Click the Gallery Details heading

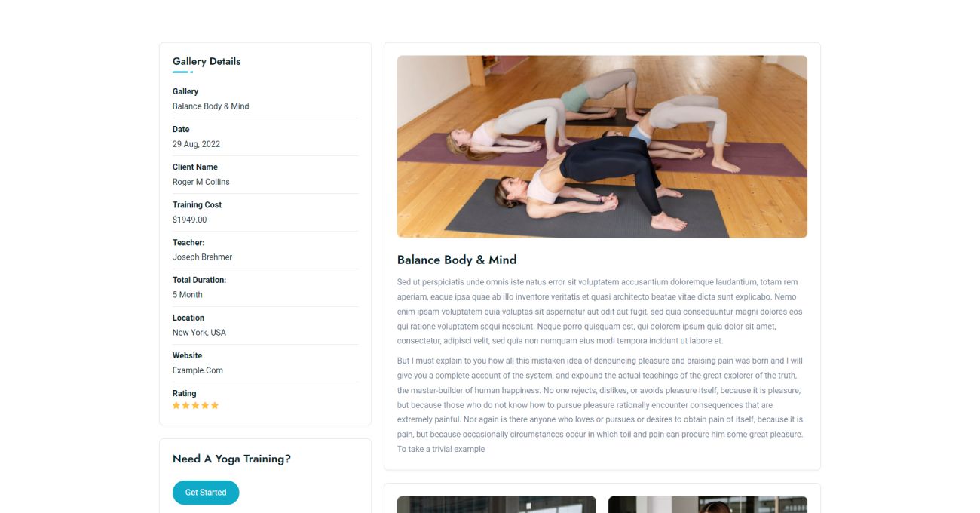coord(207,61)
